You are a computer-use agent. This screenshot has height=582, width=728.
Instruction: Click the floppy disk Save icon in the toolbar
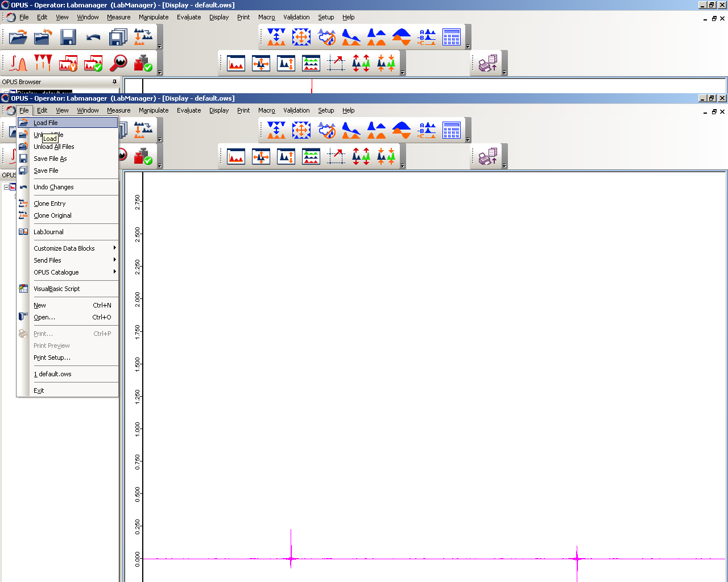pyautogui.click(x=68, y=38)
